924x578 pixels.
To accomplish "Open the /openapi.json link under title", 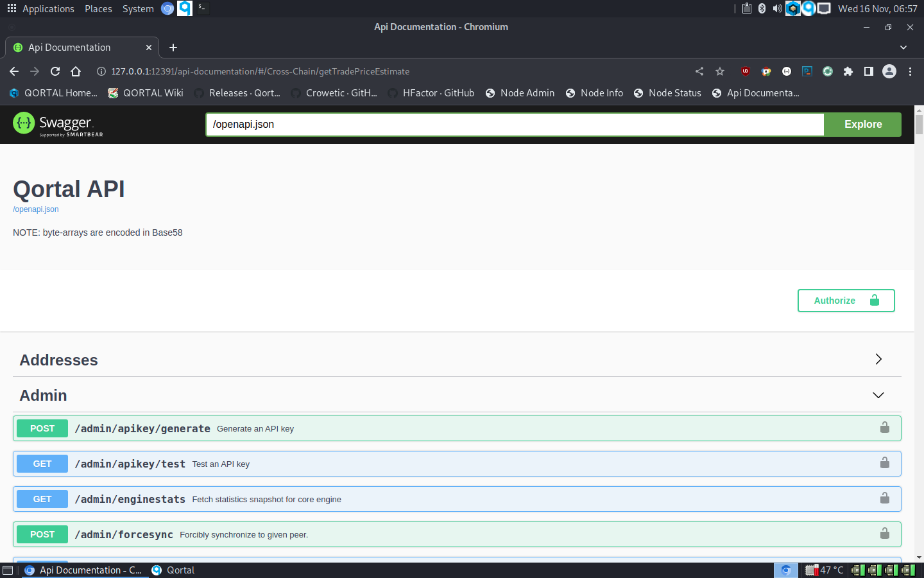I will [x=36, y=209].
